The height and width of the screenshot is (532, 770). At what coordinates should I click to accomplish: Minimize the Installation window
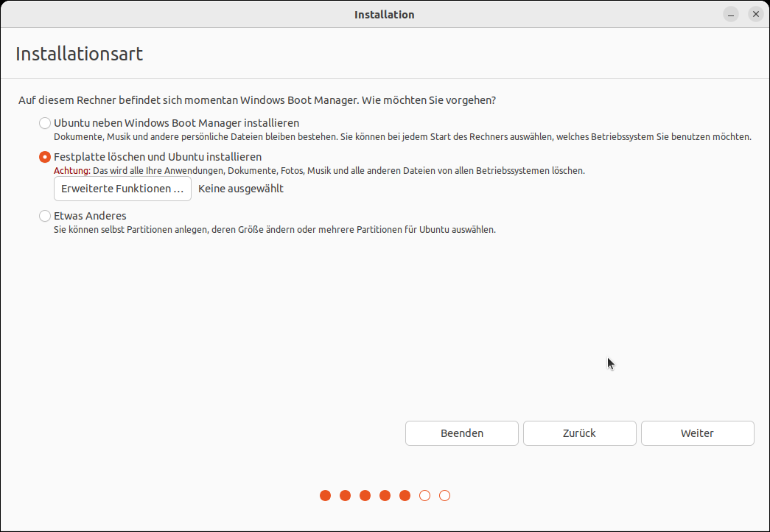click(x=731, y=14)
